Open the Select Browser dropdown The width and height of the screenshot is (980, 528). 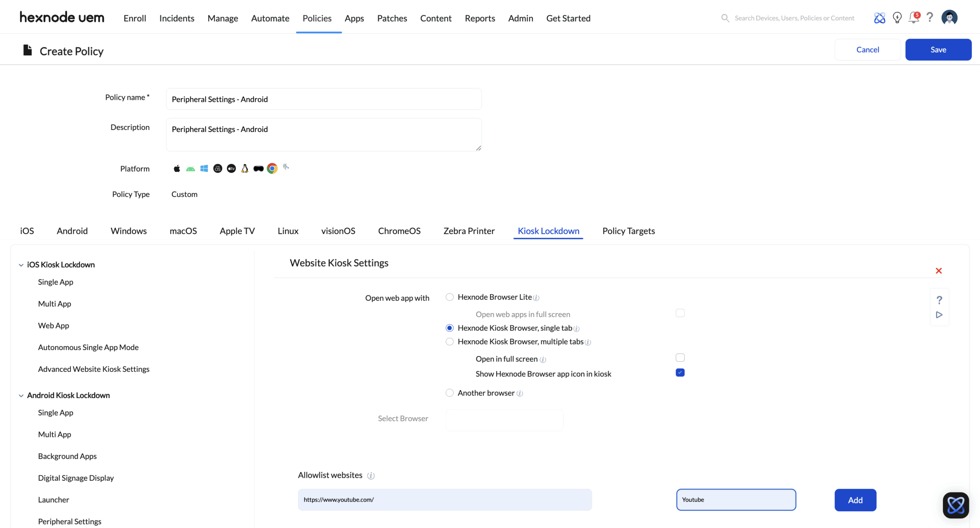504,420
